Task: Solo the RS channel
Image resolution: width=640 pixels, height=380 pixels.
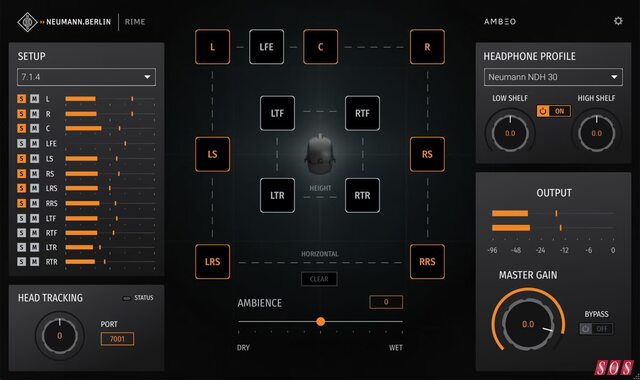Action: pyautogui.click(x=22, y=173)
